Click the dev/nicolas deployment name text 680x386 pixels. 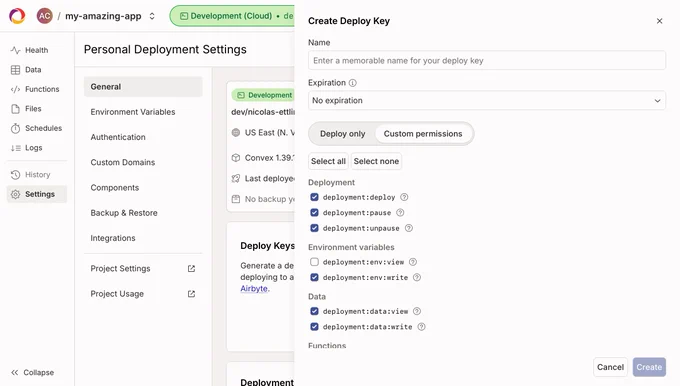263,112
